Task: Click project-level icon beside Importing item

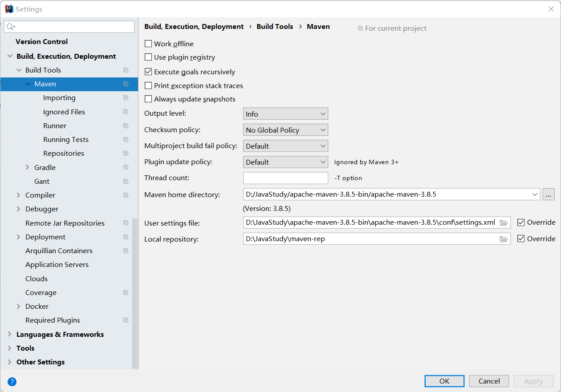Action: [126, 98]
